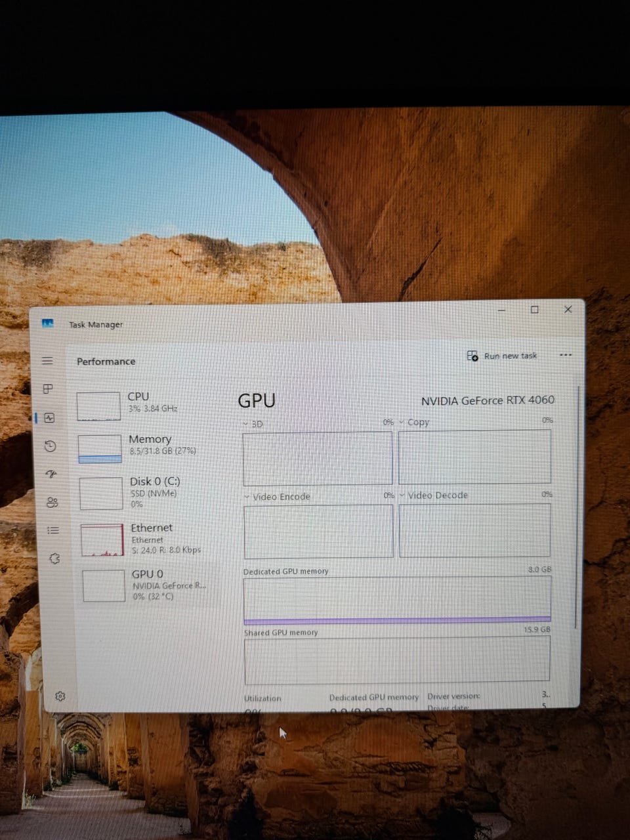Open Task Manager settings gear
Viewport: 630px width, 840px height.
(x=60, y=696)
